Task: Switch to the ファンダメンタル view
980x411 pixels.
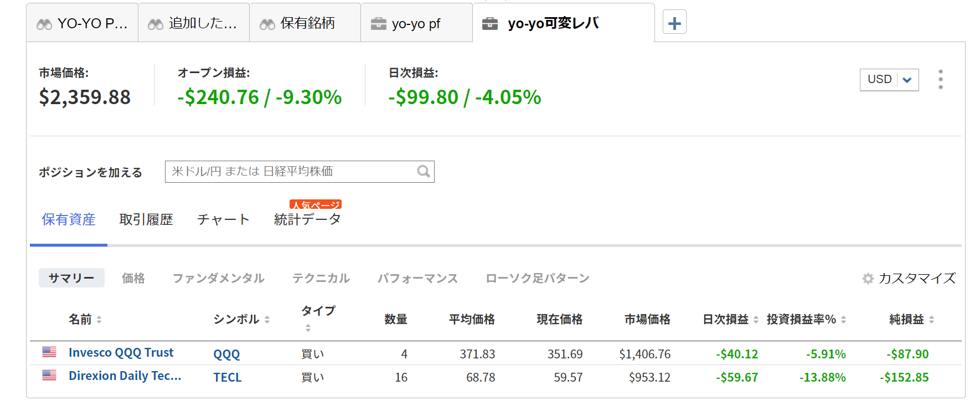Action: click(219, 278)
